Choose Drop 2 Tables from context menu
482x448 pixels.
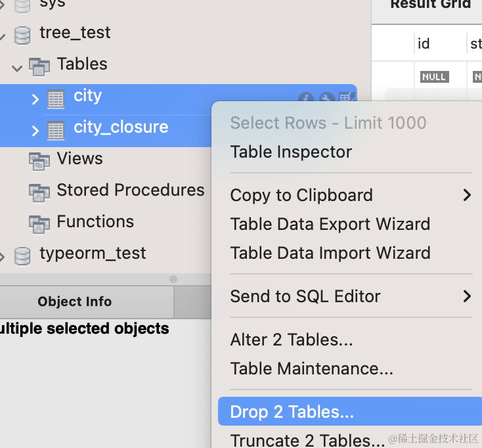click(292, 412)
